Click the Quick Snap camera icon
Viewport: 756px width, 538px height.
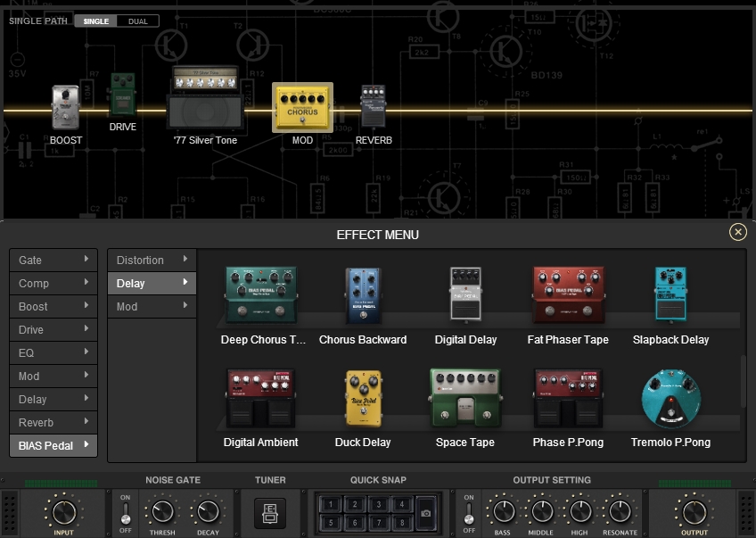click(x=426, y=514)
